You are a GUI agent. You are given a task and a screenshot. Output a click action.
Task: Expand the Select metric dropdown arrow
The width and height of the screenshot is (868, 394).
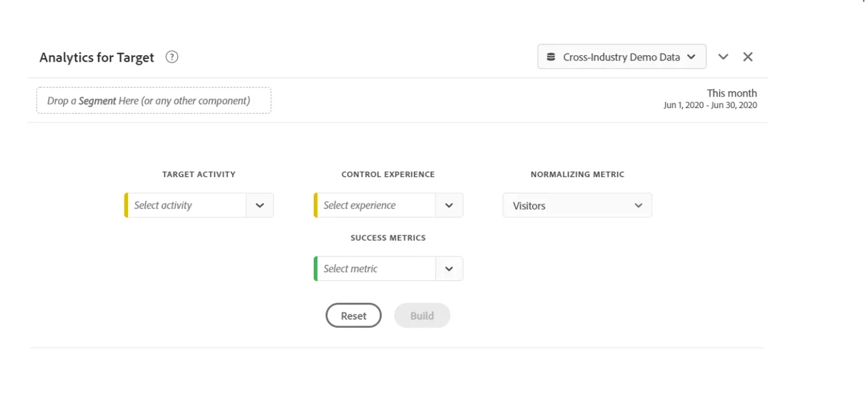tap(449, 269)
